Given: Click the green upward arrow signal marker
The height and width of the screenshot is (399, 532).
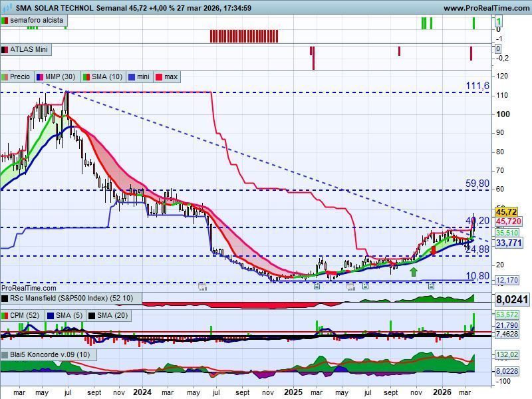Looking at the screenshot, I should pos(413,272).
